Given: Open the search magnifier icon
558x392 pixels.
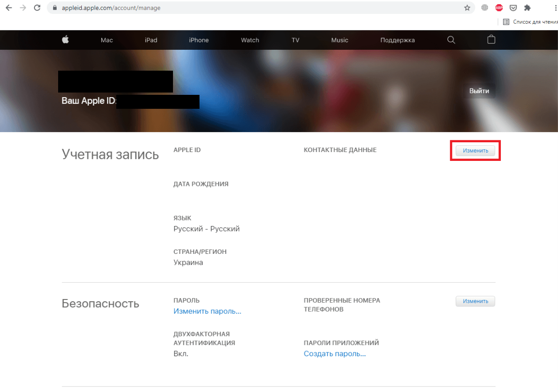Looking at the screenshot, I should click(451, 40).
